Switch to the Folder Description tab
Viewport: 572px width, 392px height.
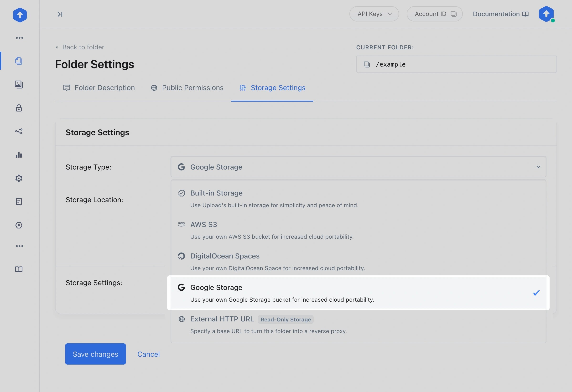[x=99, y=88]
